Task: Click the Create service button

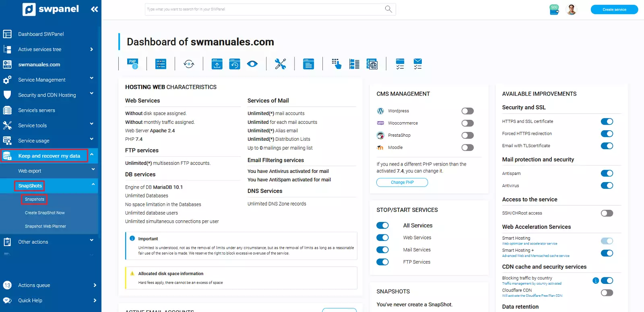Action: click(x=614, y=10)
